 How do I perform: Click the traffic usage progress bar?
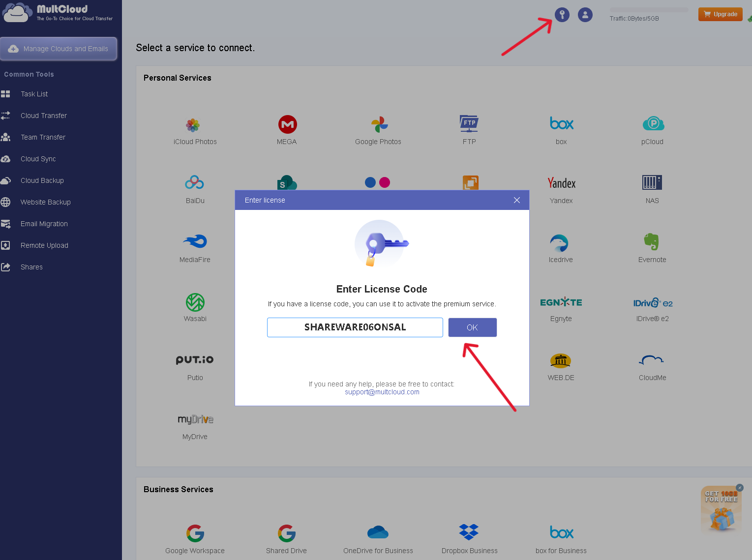pos(649,10)
